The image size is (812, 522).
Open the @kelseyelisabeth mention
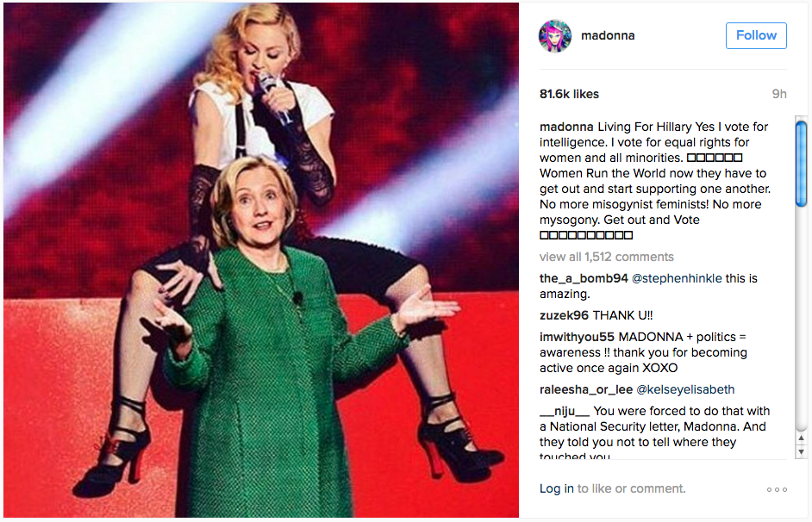click(685, 389)
